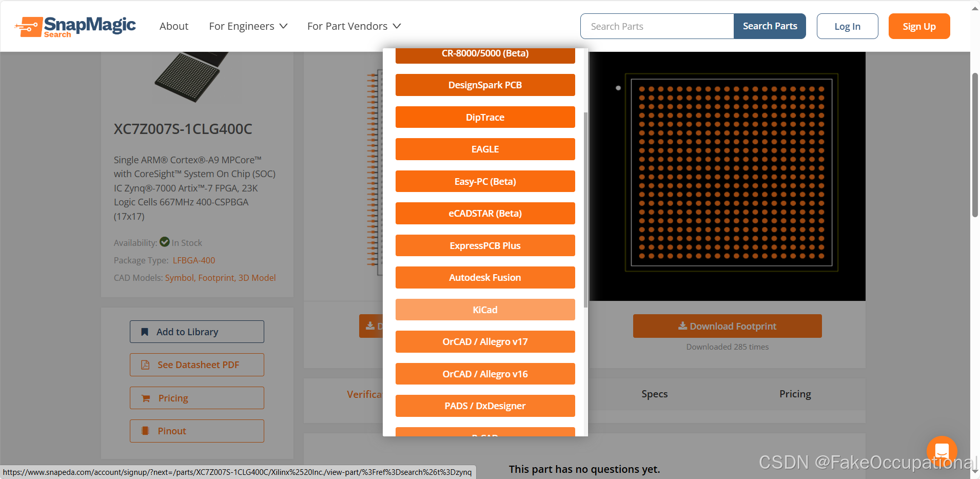Choose OrCAD / Allegro v17 format
980x479 pixels.
[485, 342]
